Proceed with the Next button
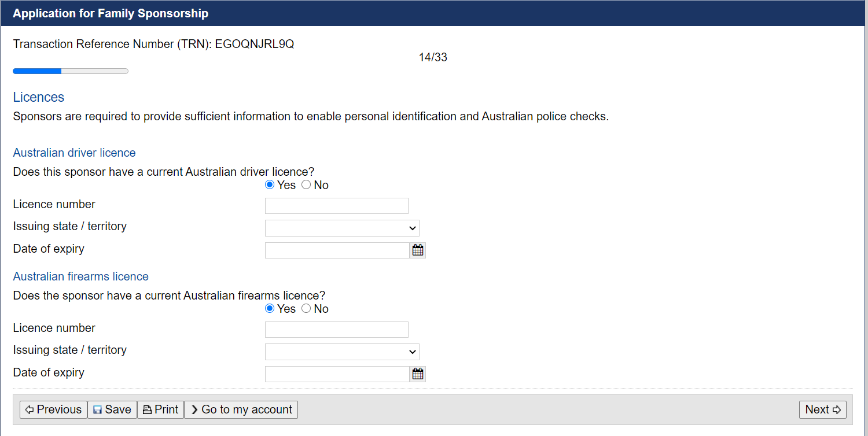This screenshot has width=868, height=436. 823,409
